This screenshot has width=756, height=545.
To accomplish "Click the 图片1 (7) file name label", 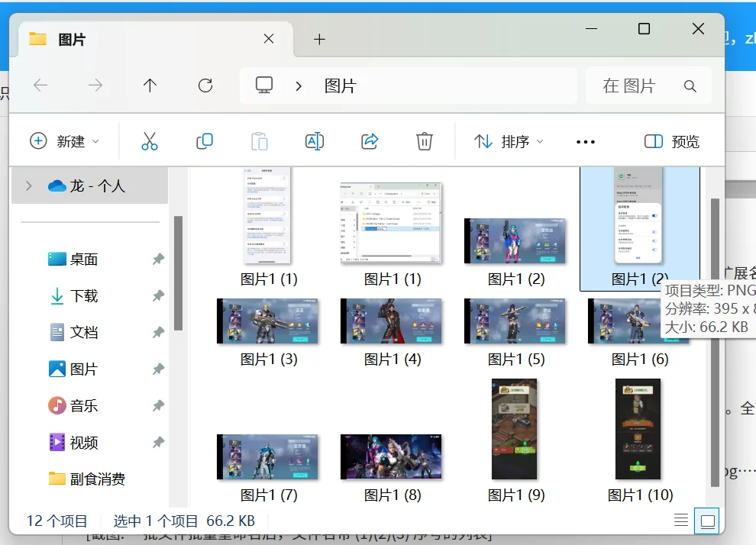I will 269,495.
